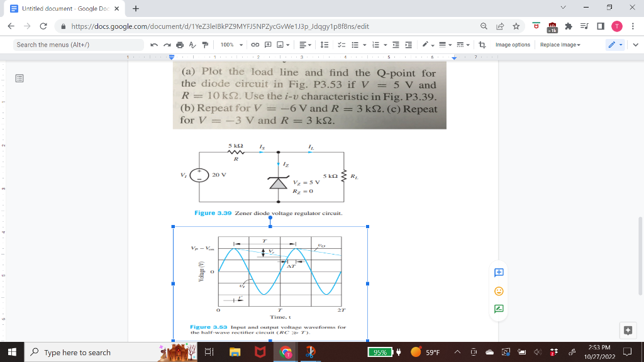Select the Q-point problem text image
644x362 pixels.
pos(309,96)
